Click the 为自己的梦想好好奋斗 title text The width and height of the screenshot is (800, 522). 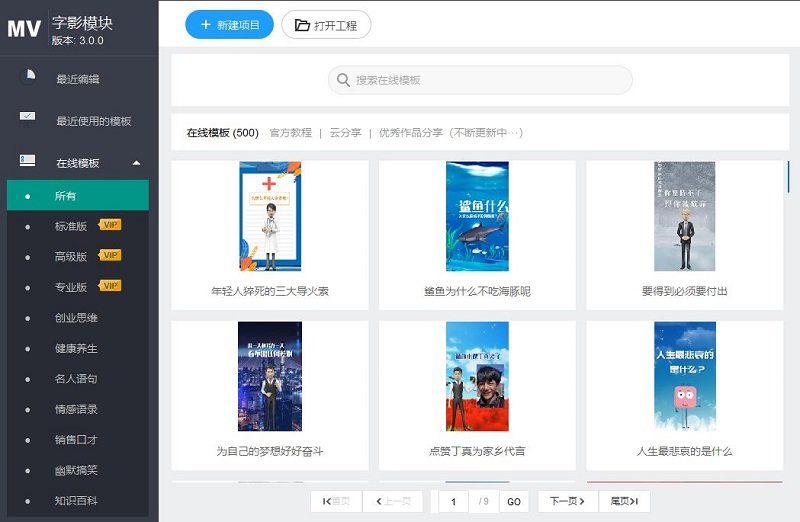pyautogui.click(x=270, y=451)
